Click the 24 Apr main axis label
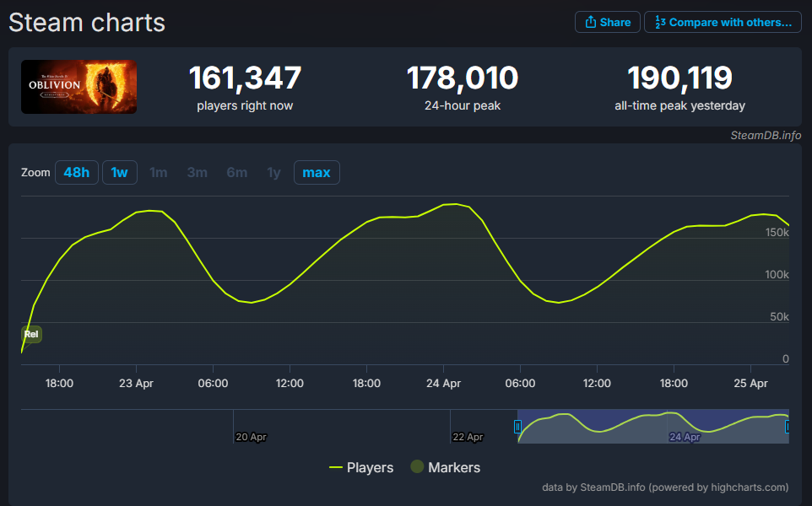The image size is (812, 506). 443,384
